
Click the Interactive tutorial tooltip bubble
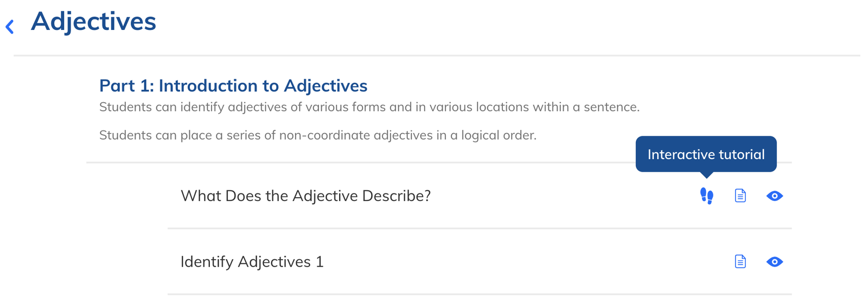(706, 154)
